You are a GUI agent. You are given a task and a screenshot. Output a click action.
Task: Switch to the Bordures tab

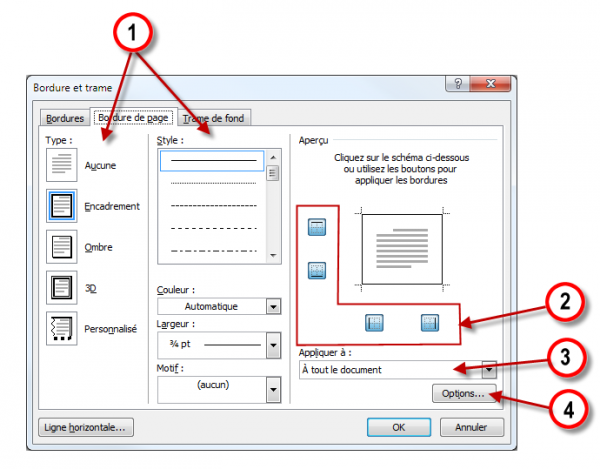tap(65, 119)
